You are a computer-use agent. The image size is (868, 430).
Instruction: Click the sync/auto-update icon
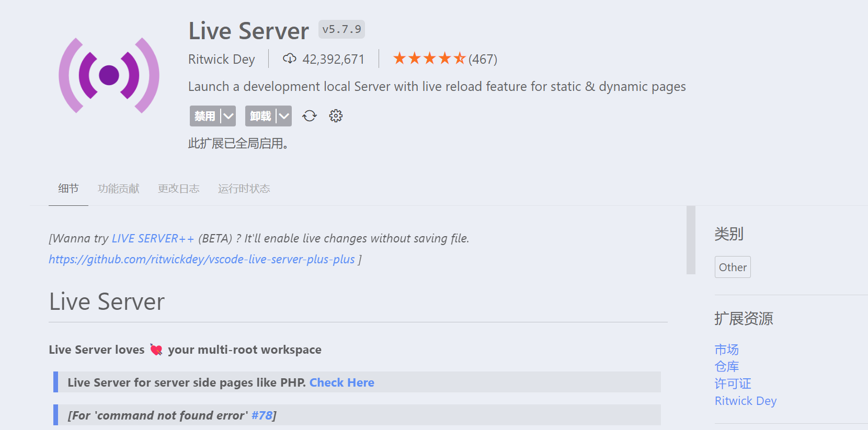coord(310,116)
